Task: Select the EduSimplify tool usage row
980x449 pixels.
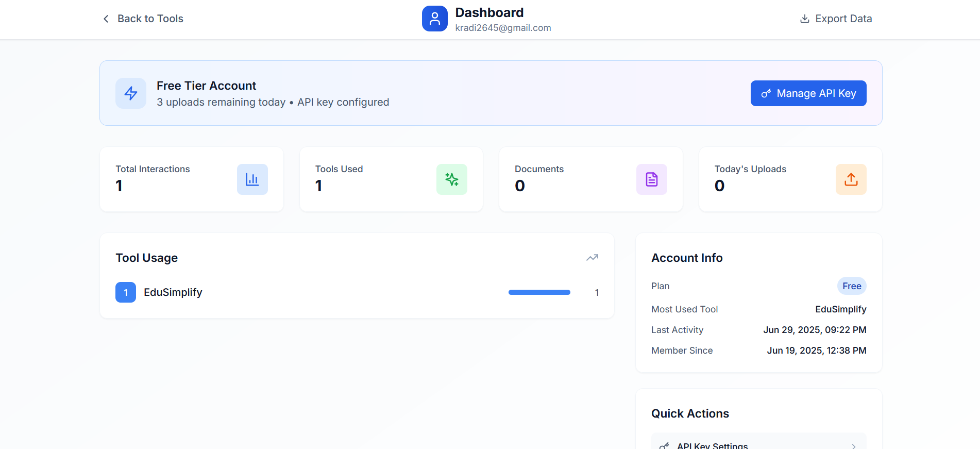Action: (357, 292)
